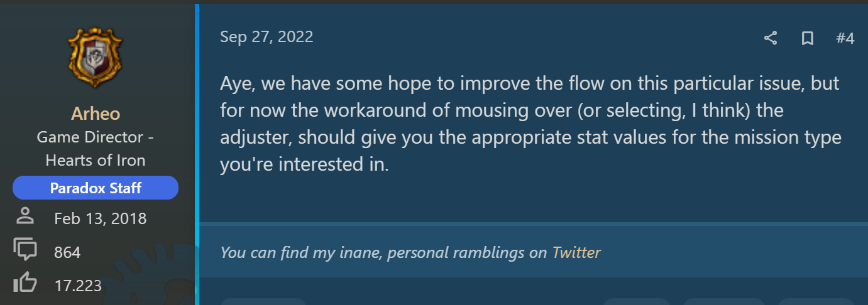Click the 17.223 reaction score number

coord(79,286)
